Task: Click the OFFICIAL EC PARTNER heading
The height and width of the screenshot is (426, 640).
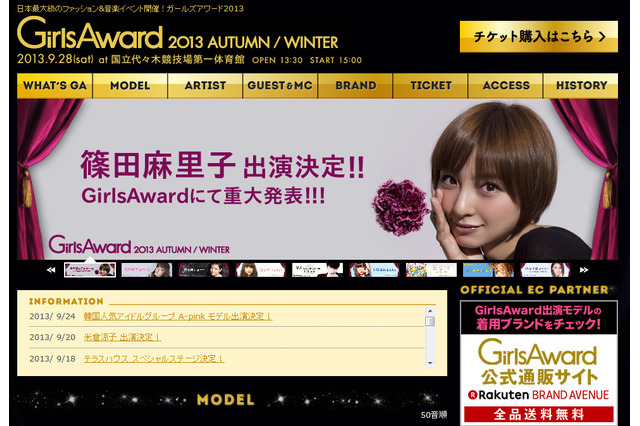Action: (534, 290)
